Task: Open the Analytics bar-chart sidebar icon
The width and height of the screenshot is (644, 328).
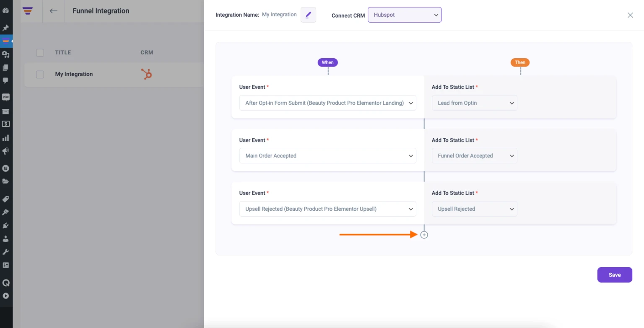Action: coord(6,138)
